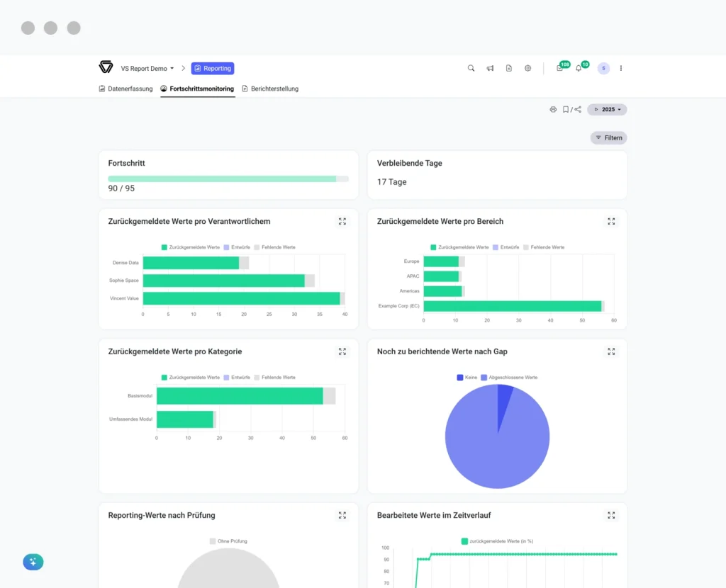The width and height of the screenshot is (726, 588).
Task: Click the 17 Tage value
Action: (391, 182)
